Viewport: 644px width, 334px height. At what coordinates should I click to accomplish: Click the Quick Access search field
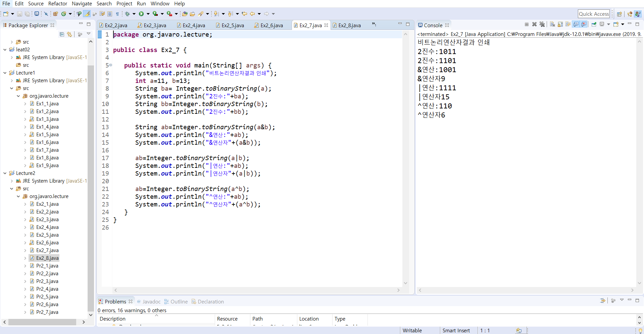[x=594, y=14]
